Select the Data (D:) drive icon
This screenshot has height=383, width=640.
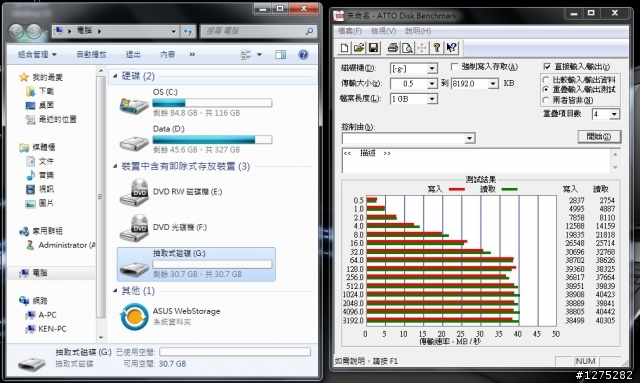click(133, 143)
